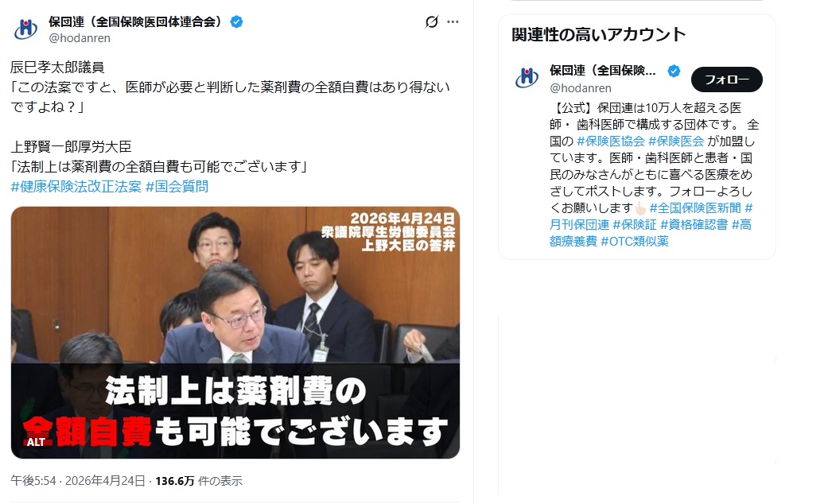Click the @hodanren handle under the post author
This screenshot has width=828, height=504.
pyautogui.click(x=80, y=38)
